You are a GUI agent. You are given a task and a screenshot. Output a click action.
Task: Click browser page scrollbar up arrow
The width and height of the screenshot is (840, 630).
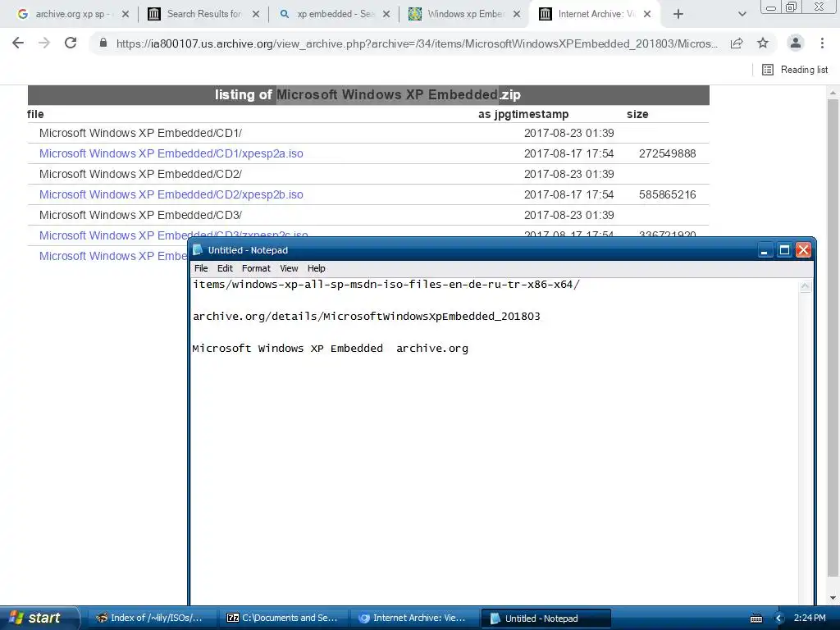point(833,92)
